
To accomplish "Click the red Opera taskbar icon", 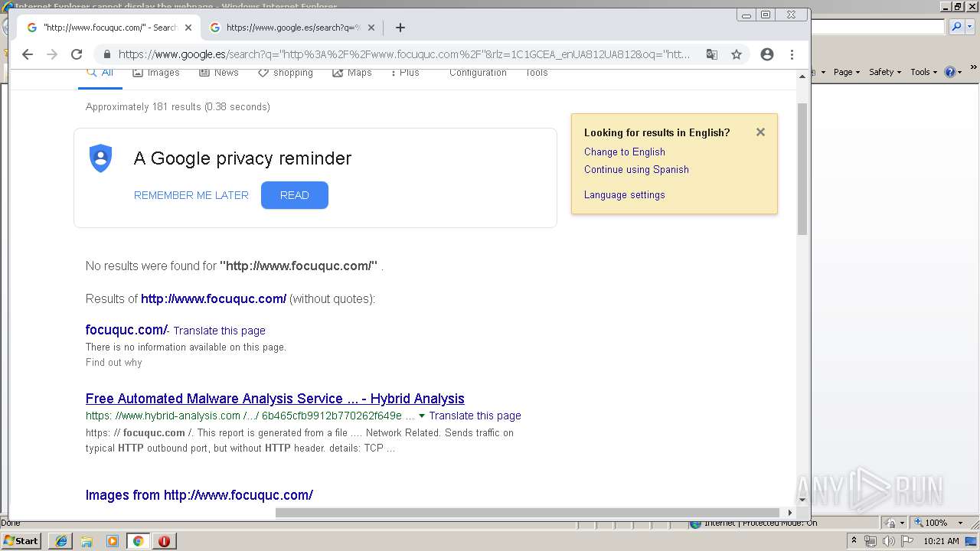I will (x=164, y=541).
